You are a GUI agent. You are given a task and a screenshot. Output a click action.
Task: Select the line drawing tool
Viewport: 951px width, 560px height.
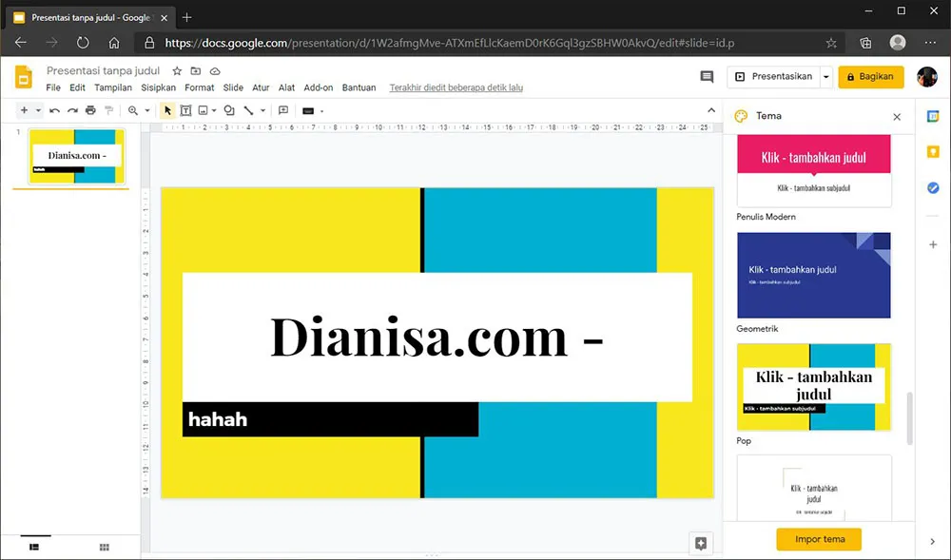(248, 111)
